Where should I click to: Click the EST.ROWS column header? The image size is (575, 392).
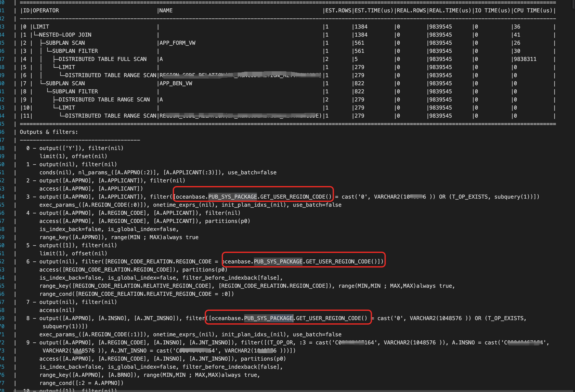coord(338,11)
